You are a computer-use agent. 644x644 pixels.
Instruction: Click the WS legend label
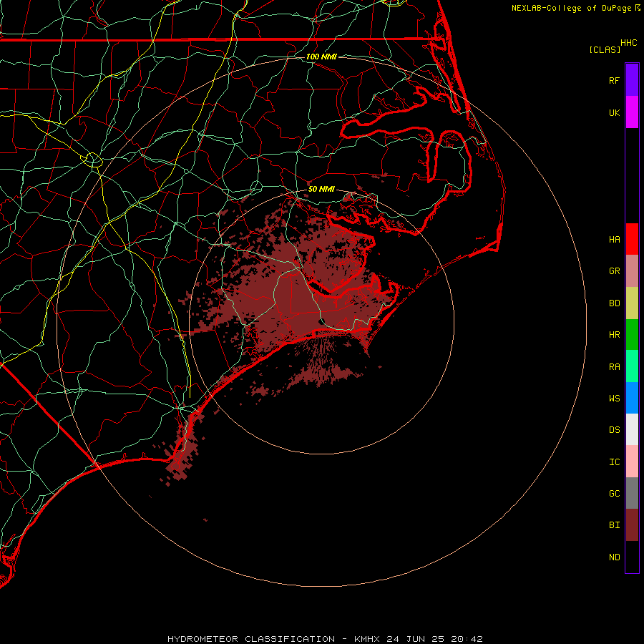614,398
